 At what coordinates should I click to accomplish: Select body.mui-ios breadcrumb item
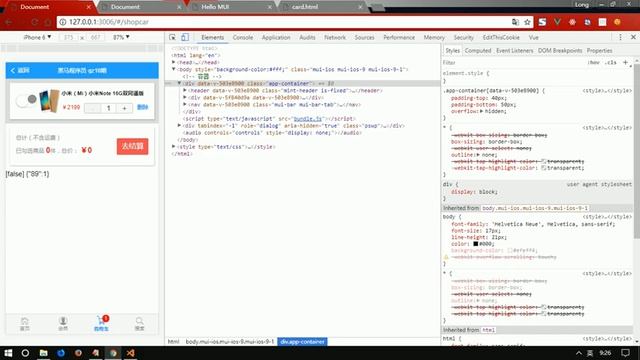(230, 342)
